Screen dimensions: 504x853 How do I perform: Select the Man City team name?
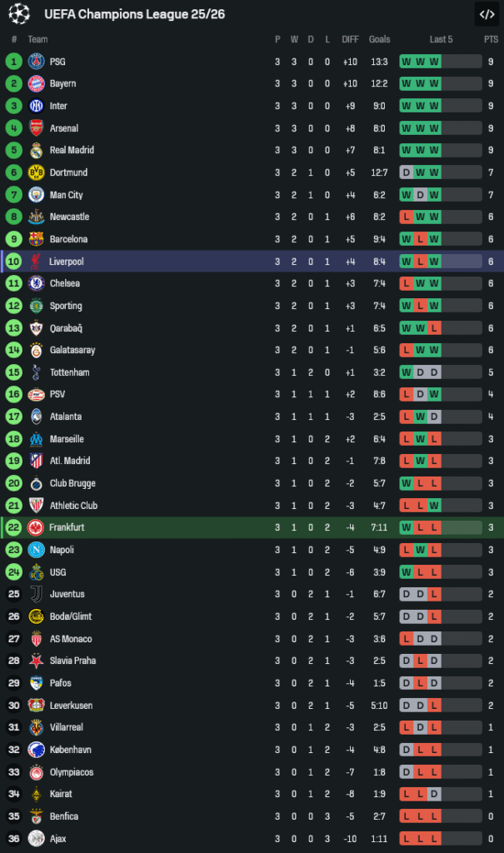66,195
